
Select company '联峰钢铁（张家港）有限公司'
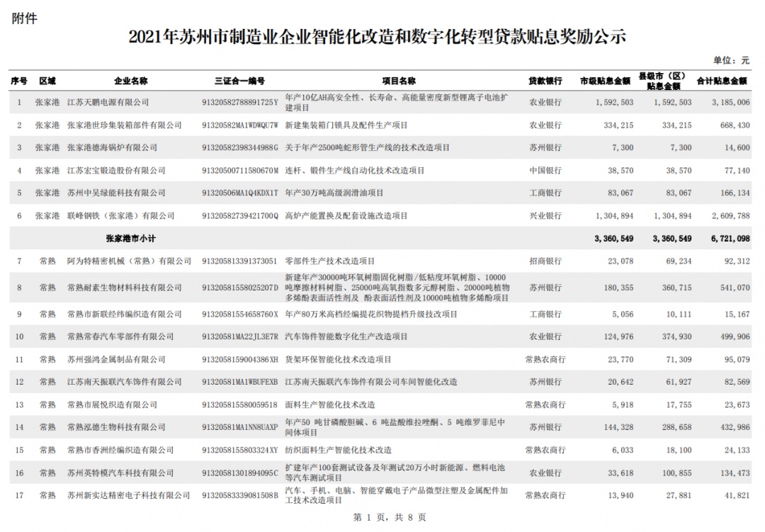[x=120, y=216]
